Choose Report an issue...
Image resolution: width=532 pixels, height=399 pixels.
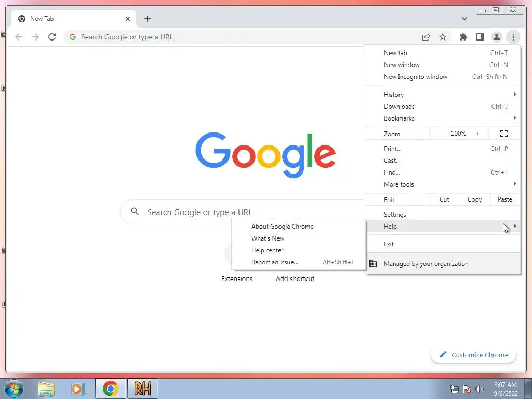[298, 262]
